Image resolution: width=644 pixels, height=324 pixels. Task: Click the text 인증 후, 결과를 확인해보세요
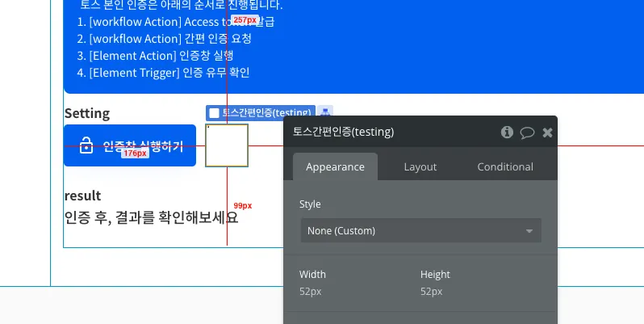151,217
